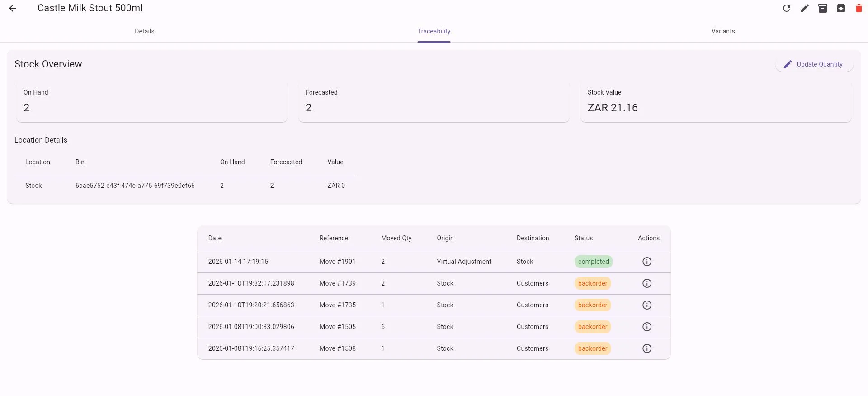
Task: Select the Traceability tab
Action: [434, 31]
